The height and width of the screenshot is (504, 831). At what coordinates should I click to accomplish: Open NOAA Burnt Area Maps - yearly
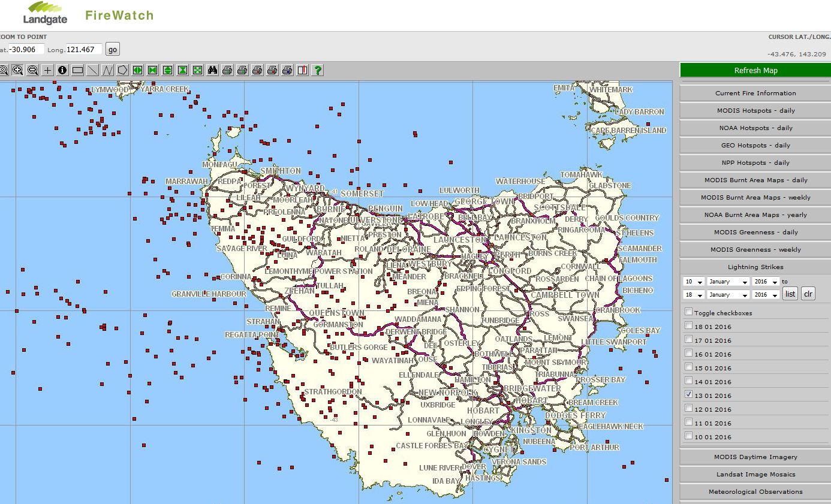755,215
